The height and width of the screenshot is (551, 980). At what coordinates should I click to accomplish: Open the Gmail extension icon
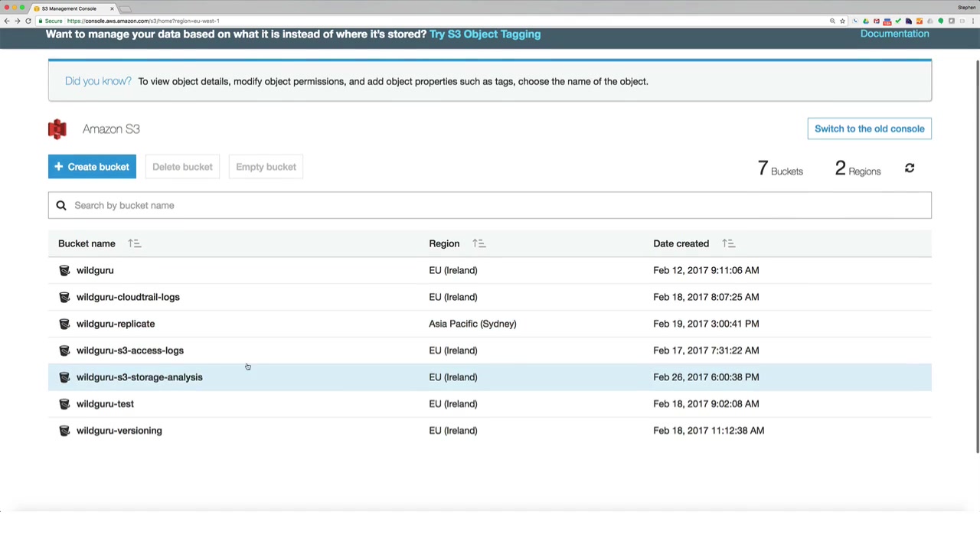pos(877,21)
